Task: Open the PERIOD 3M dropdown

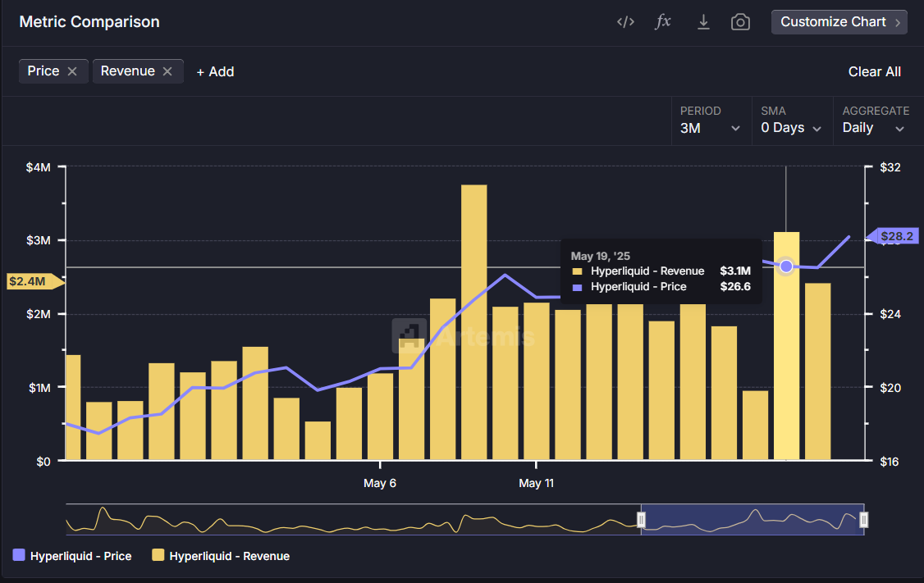Action: (711, 121)
